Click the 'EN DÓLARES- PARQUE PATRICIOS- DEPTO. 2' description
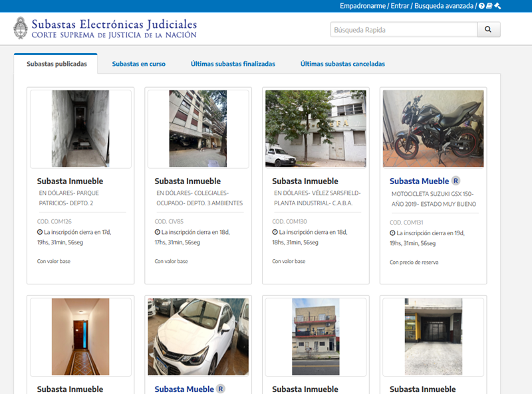 click(x=69, y=198)
